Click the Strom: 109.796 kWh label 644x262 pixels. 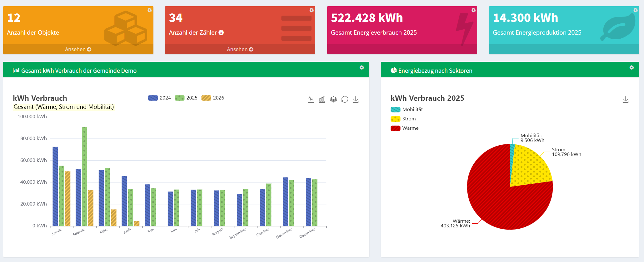click(567, 152)
